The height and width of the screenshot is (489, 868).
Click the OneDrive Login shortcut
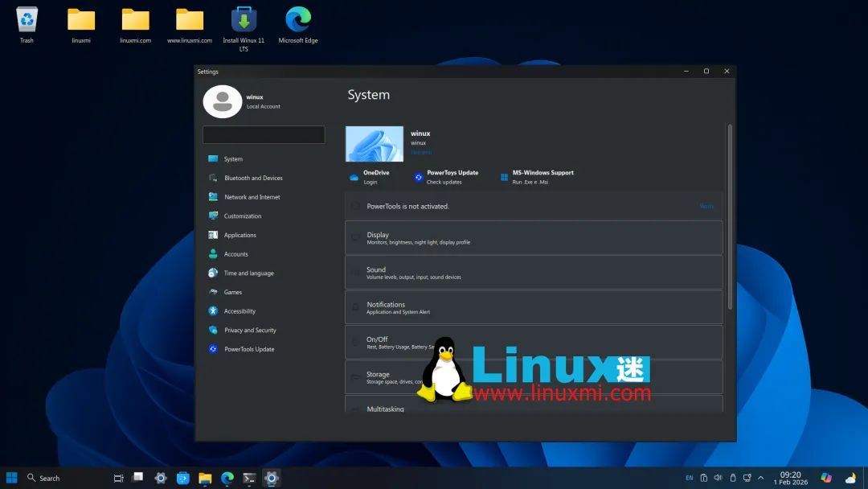pyautogui.click(x=369, y=177)
